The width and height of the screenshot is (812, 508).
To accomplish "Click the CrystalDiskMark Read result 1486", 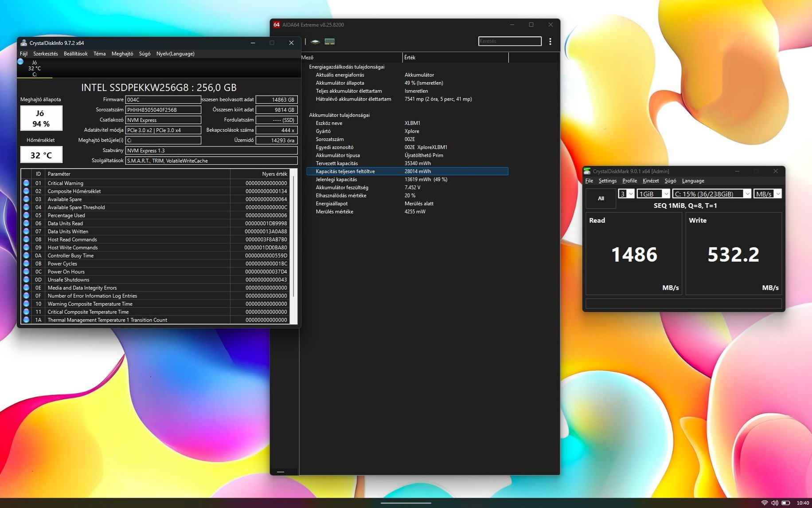I will coord(634,255).
